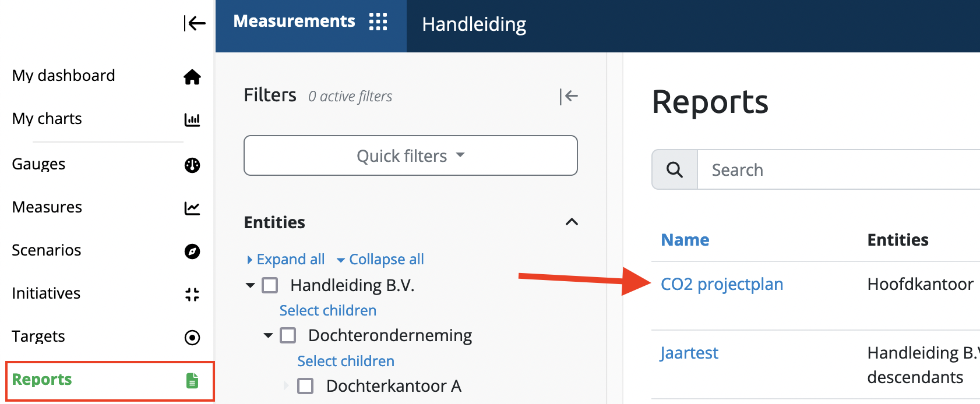This screenshot has width=980, height=404.
Task: Click Expand all link
Action: point(286,259)
